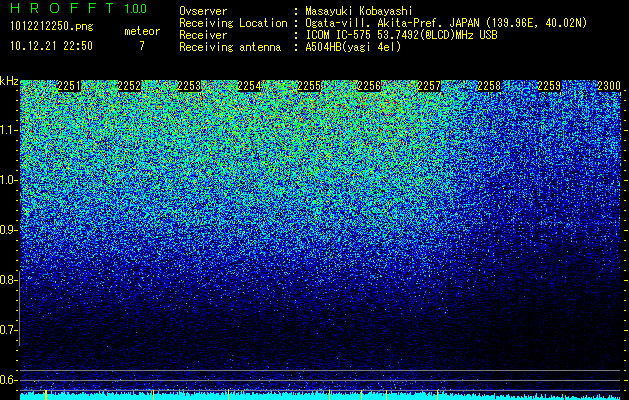Click the 2253 time label
This screenshot has width=629, height=400.
(x=189, y=86)
